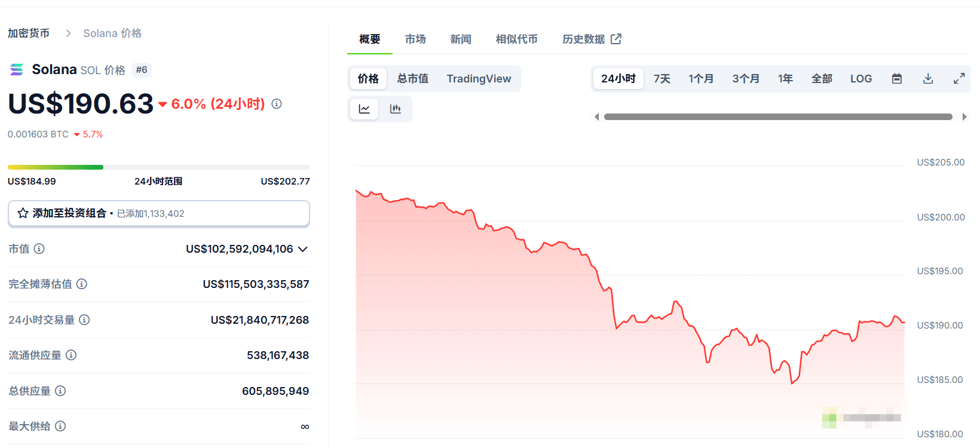Toggle LOG scale on chart

tap(861, 78)
